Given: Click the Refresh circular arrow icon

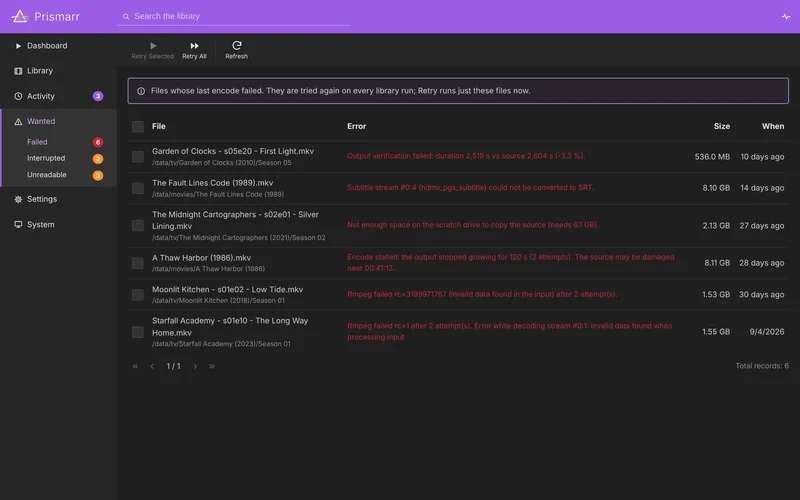Looking at the screenshot, I should (237, 45).
